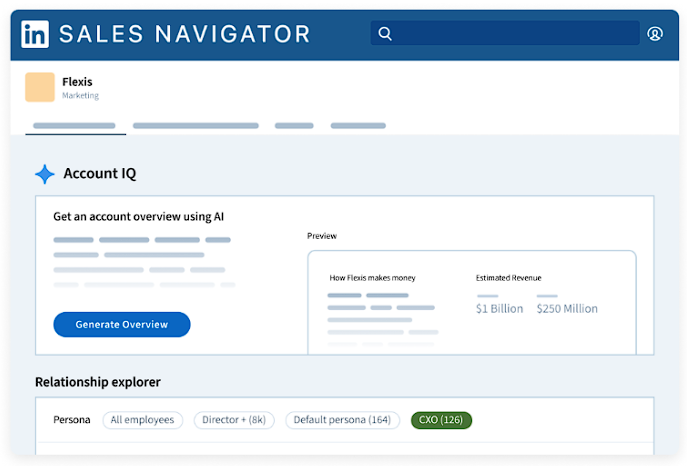
Task: Open the Flexis company name link
Action: 77,81
